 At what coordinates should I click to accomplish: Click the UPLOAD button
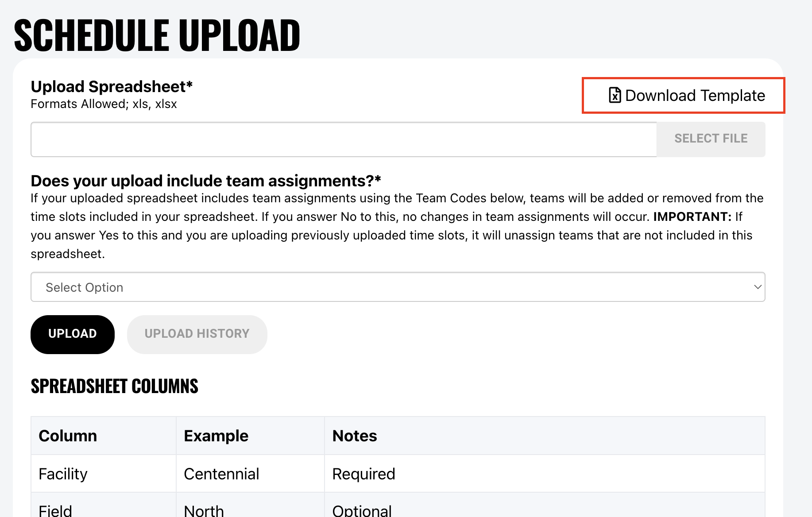click(x=72, y=334)
